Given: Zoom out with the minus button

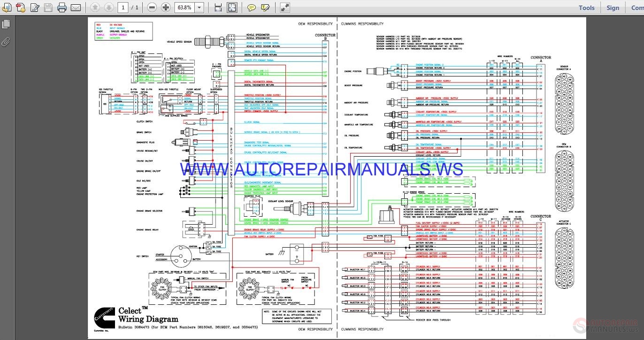Looking at the screenshot, I should click(x=152, y=8).
